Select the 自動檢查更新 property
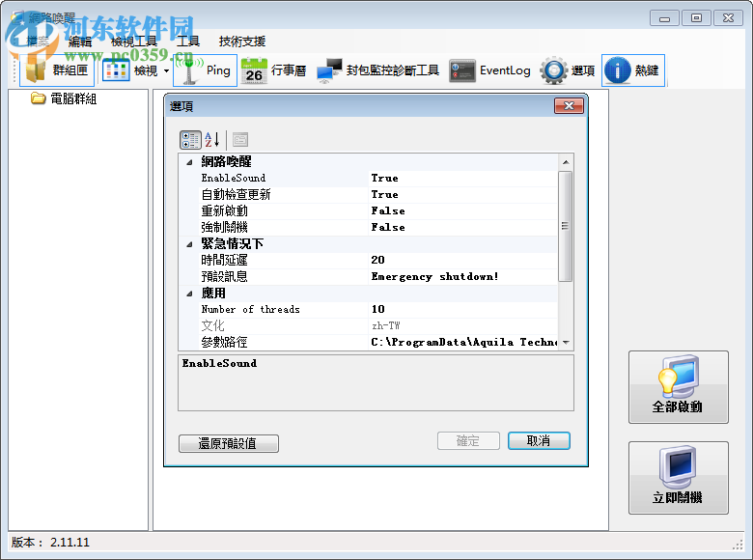The image size is (753, 560). [x=283, y=194]
